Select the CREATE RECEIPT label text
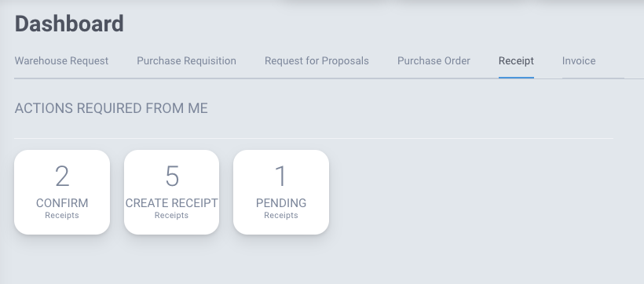This screenshot has height=284, width=644. pos(172,203)
